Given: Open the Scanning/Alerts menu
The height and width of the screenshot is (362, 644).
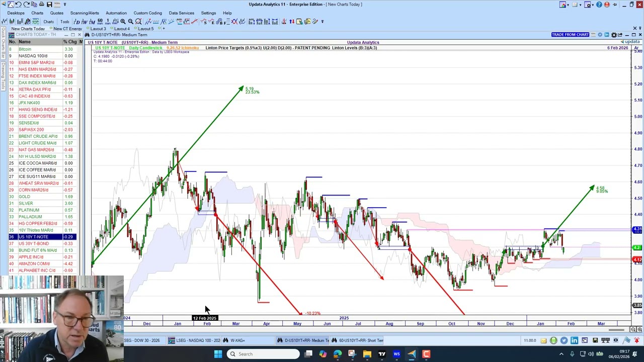Looking at the screenshot, I should click(85, 13).
